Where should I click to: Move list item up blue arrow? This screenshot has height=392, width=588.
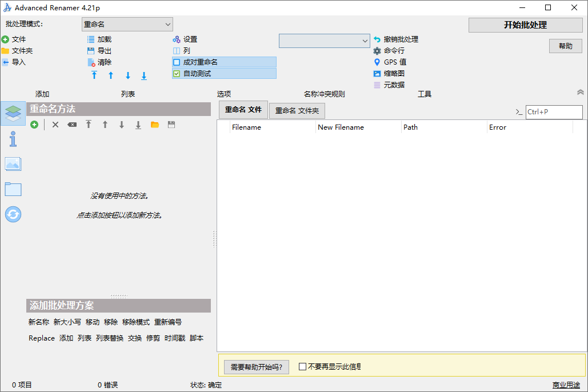[111, 75]
